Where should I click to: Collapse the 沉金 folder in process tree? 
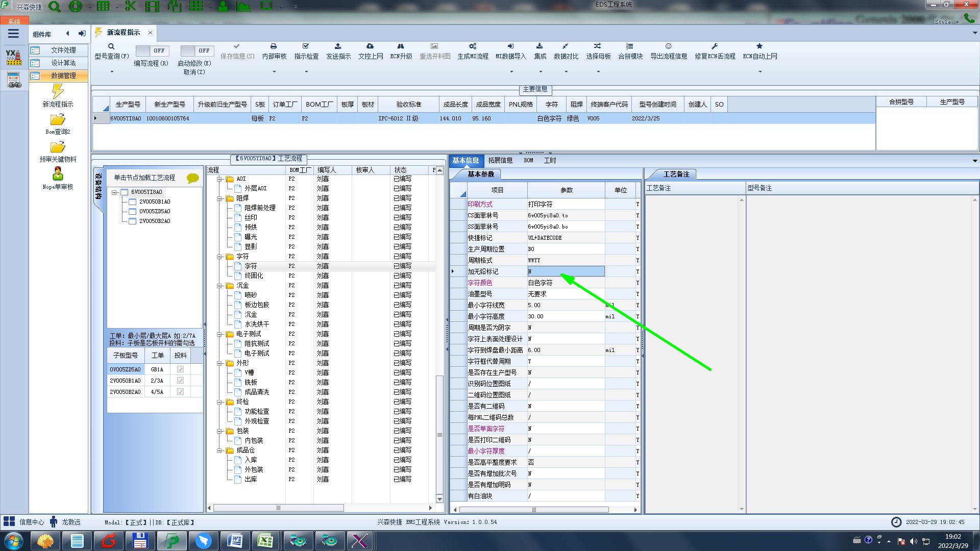point(219,286)
